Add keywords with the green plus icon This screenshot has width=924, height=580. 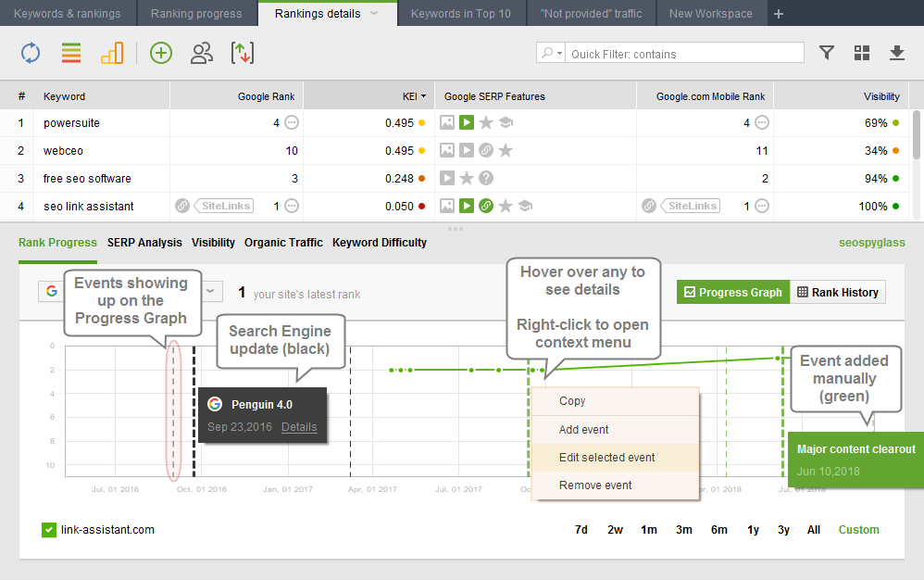tap(161, 53)
